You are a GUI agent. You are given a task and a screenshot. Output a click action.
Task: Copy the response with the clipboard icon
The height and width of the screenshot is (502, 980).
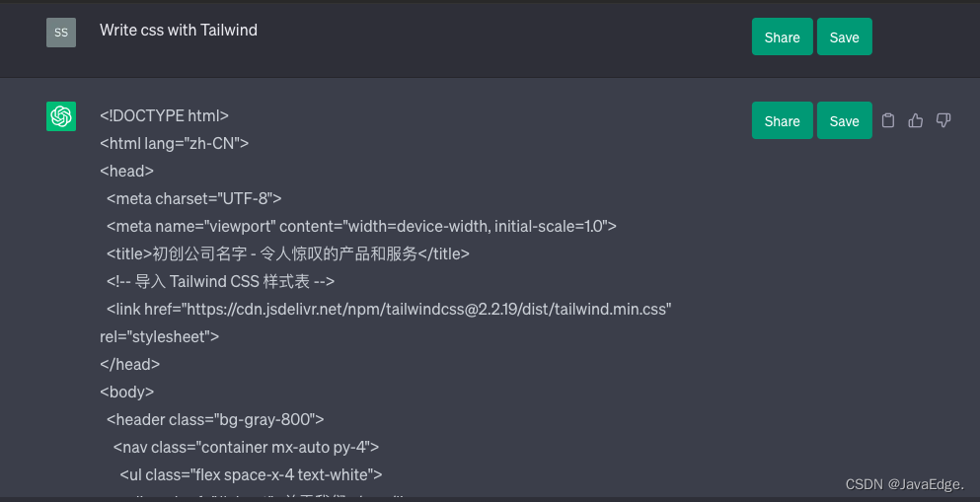(x=887, y=120)
